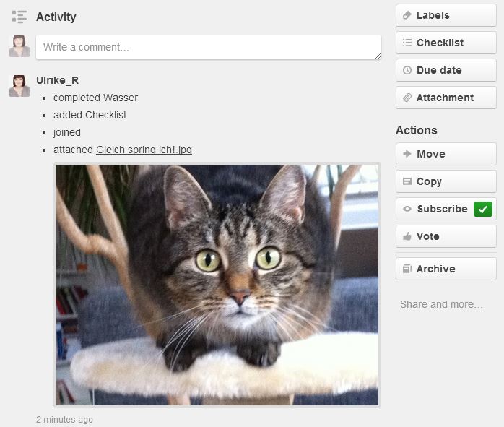The image size is (504, 427).
Task: Open the Gleich spring ich!.jpg attachment link
Action: point(144,150)
